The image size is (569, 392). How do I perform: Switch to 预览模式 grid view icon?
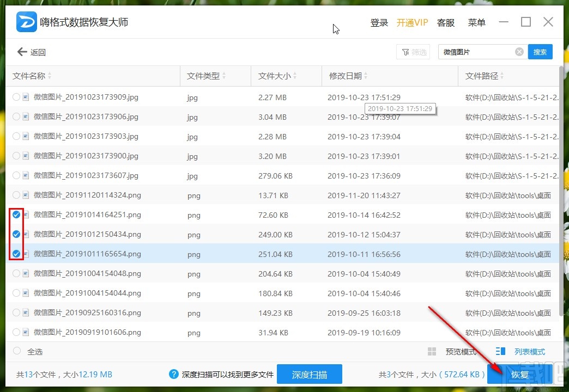[432, 351]
